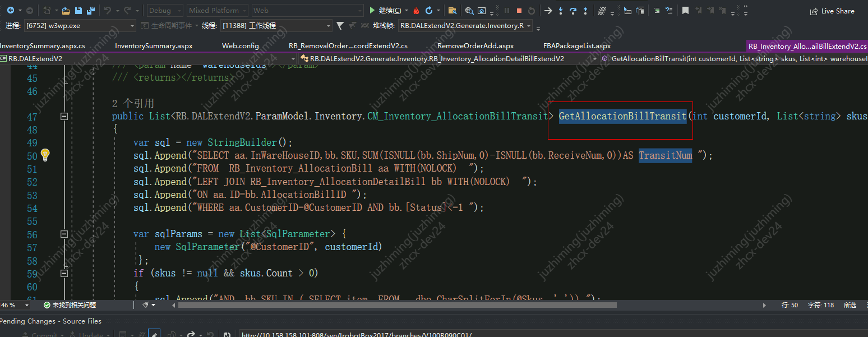
Task: Click the navigate backward arrow icon
Action: pyautogui.click(x=11, y=11)
